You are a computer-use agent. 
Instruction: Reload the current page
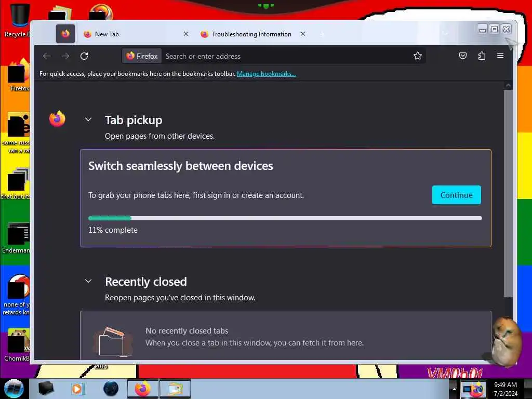(x=84, y=56)
